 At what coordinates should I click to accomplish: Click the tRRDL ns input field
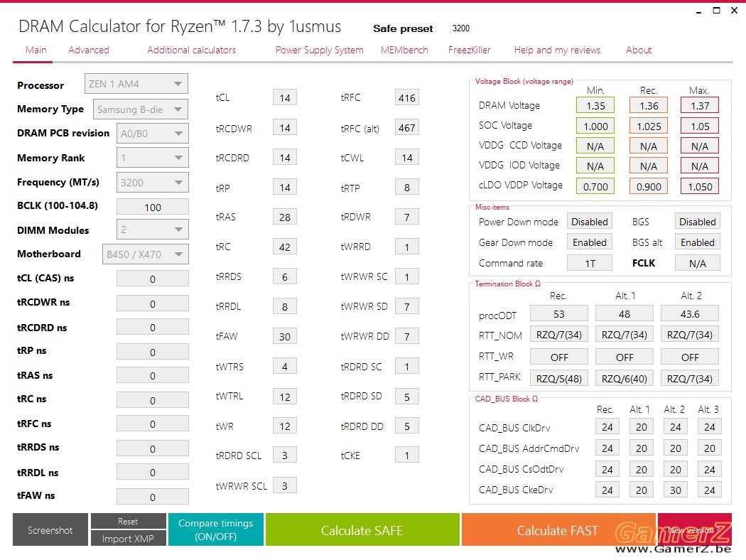[x=152, y=473]
